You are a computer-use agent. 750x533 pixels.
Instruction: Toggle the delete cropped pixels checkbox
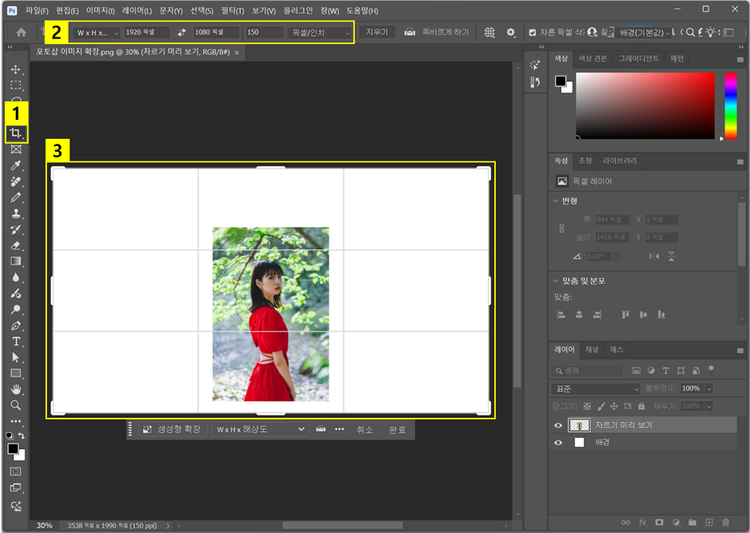coord(532,32)
